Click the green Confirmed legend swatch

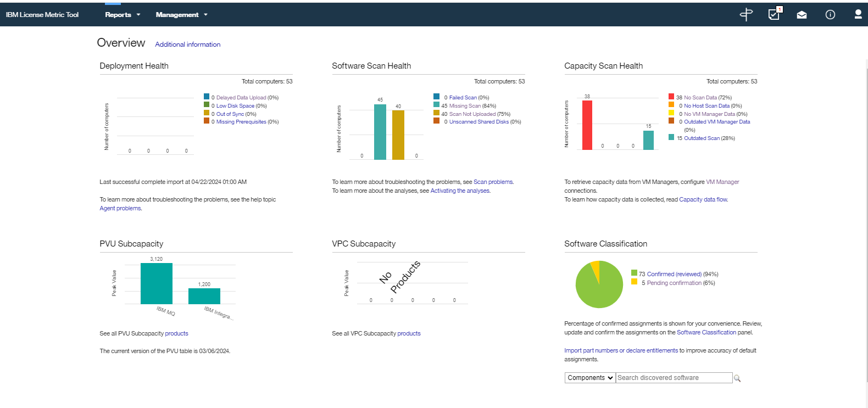(x=635, y=273)
